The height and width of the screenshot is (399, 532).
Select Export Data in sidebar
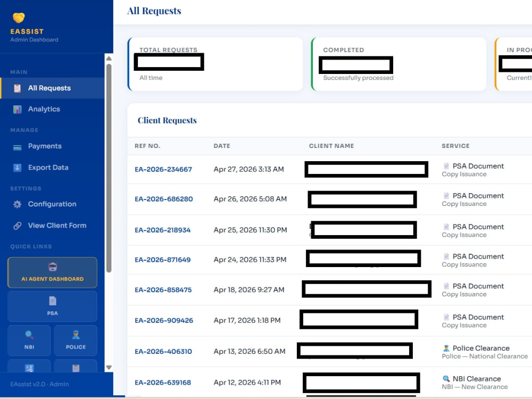coord(52,168)
